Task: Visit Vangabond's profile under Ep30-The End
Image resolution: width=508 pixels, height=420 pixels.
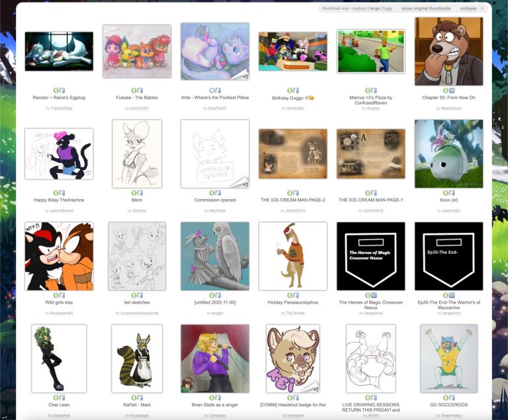Action: 451,313
